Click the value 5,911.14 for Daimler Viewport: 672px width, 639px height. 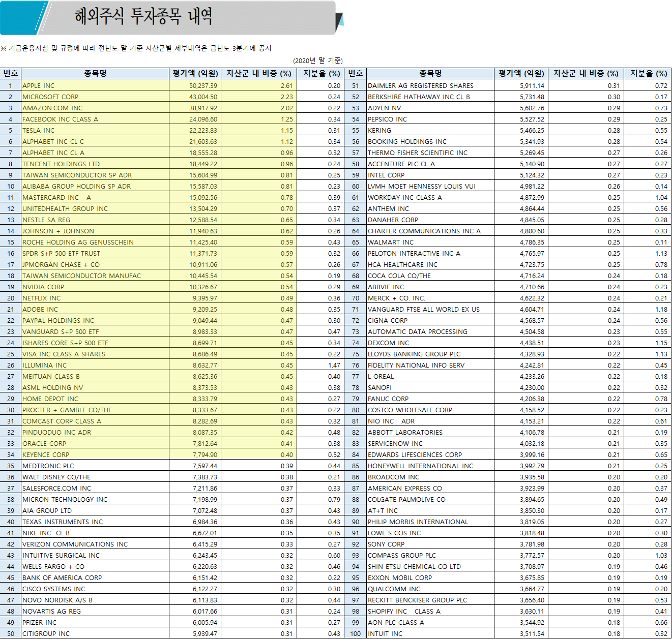coord(521,85)
